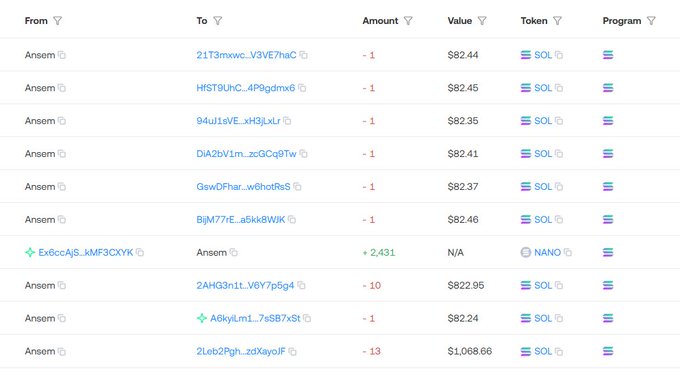Open the Token column filter
This screenshot has width=680, height=375.
pyautogui.click(x=558, y=21)
